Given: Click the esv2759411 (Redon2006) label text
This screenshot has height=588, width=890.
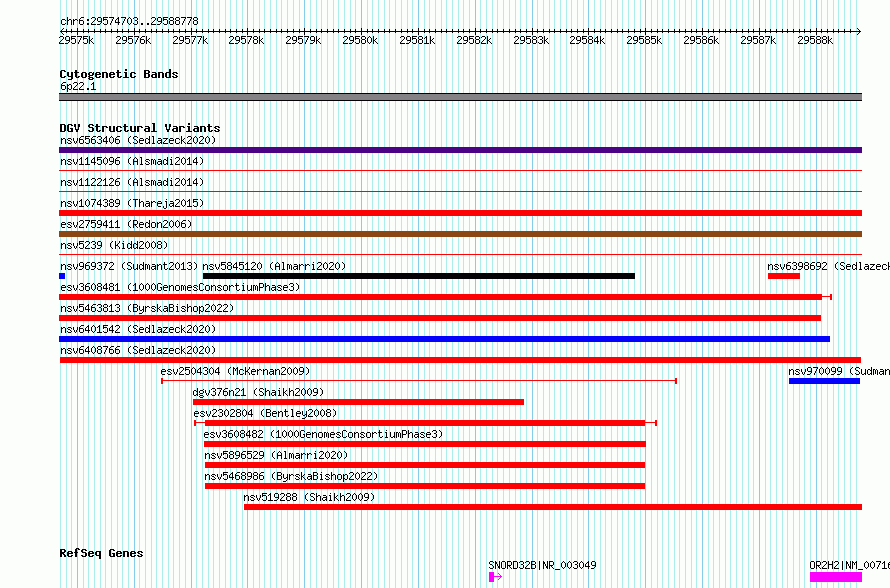Looking at the screenshot, I should (126, 224).
